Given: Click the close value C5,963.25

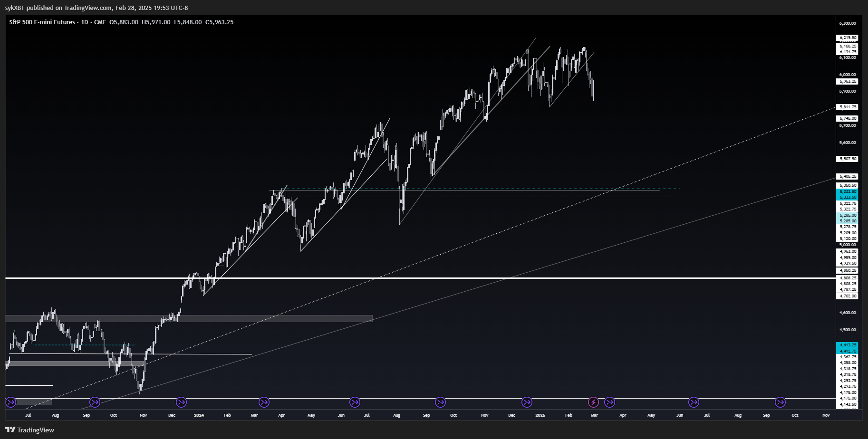Looking at the screenshot, I should coord(219,22).
